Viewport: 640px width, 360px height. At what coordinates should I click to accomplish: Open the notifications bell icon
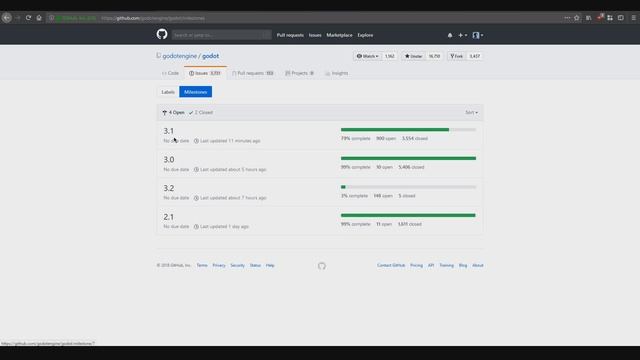(x=450, y=35)
